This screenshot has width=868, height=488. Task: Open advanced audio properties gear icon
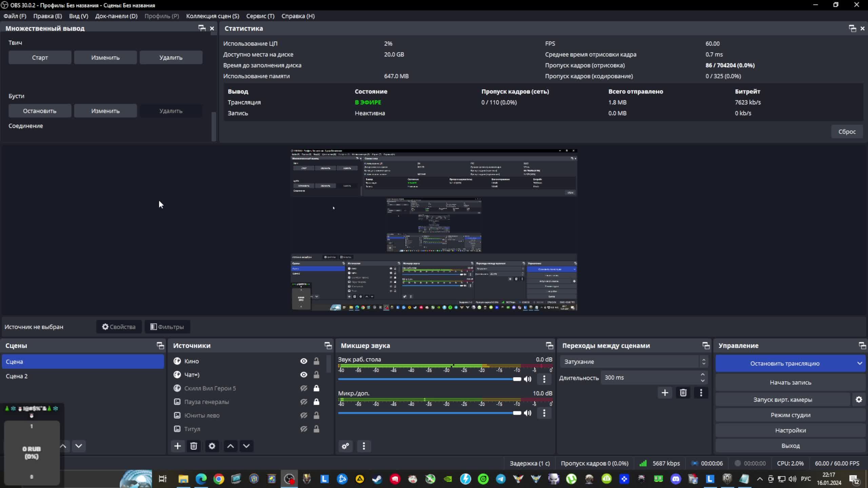pyautogui.click(x=345, y=446)
